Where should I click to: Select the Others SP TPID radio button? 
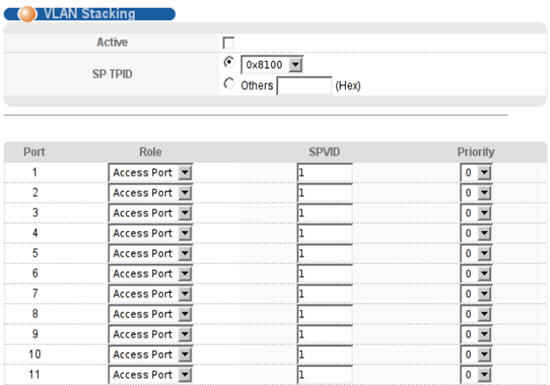(229, 84)
